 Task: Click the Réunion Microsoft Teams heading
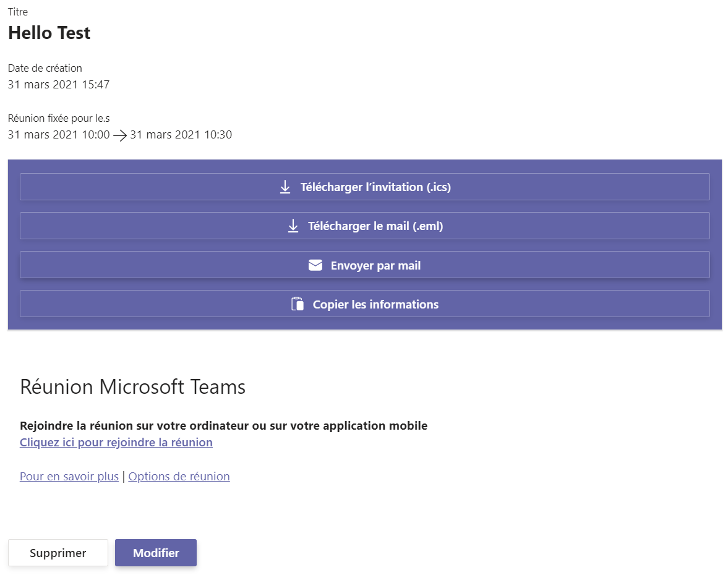click(133, 386)
